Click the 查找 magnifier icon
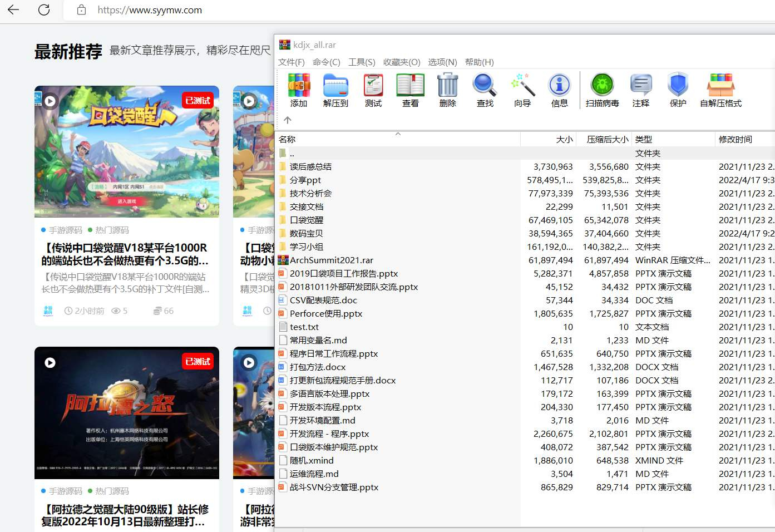Image resolution: width=775 pixels, height=532 pixels. coord(485,85)
